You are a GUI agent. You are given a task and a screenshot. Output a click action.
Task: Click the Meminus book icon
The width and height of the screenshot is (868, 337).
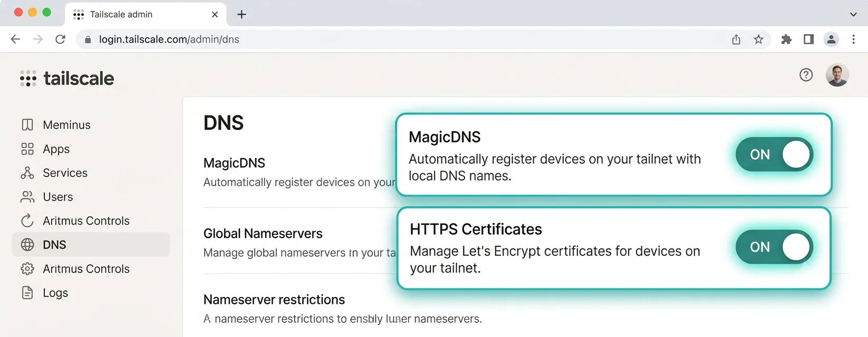(x=27, y=125)
